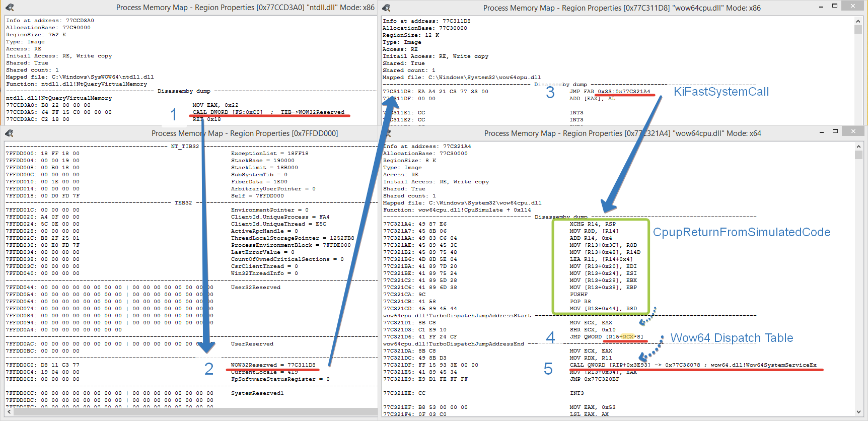Minimize the wow64cpu.dll Mode: x86 window
The width and height of the screenshot is (868, 421).
point(821,7)
